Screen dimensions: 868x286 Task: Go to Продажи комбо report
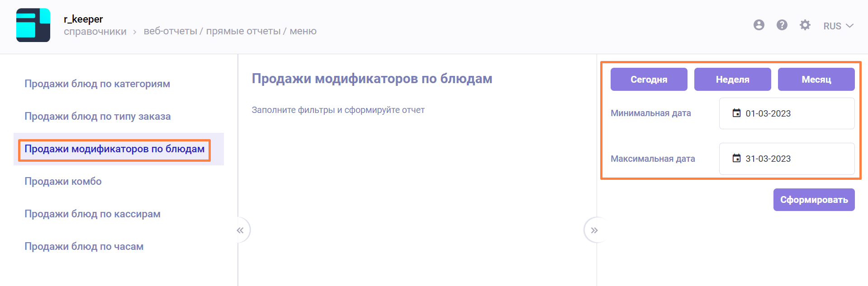63,182
